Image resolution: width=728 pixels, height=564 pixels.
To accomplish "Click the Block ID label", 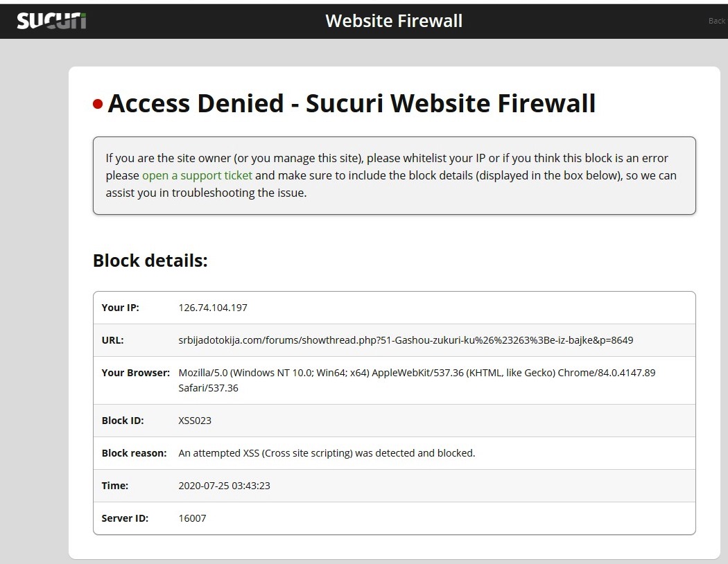I will 123,421.
